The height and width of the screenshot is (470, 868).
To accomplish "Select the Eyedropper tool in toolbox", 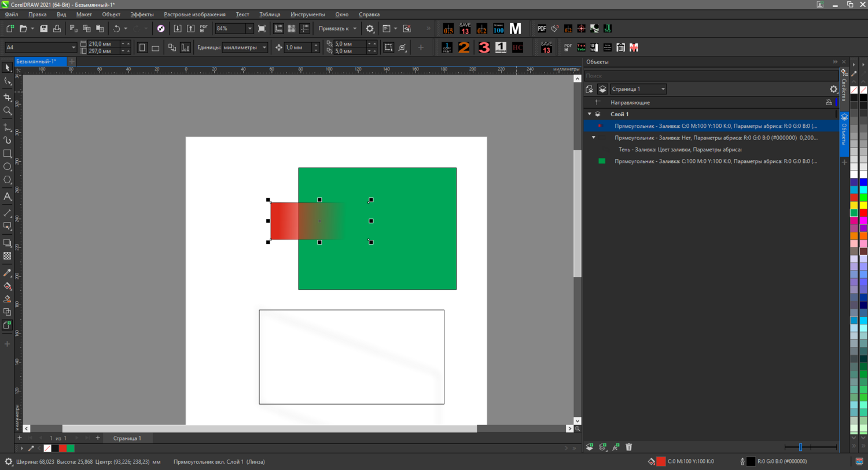I will coord(8,273).
